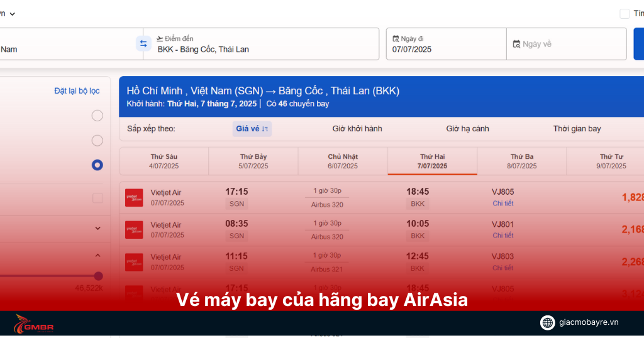This screenshot has height=338, width=644.
Task: Click the 1,828 price of flight VJ805
Action: [633, 197]
